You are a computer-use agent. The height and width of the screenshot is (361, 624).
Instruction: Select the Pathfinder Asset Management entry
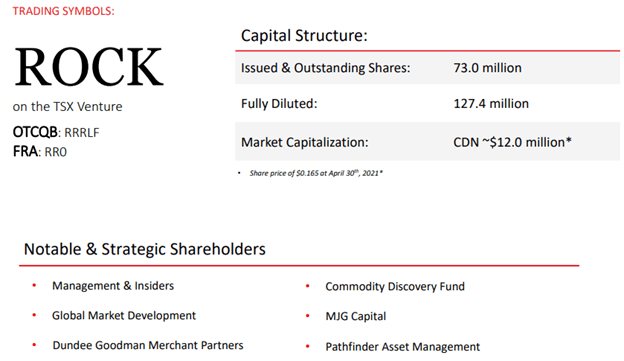[x=403, y=347]
